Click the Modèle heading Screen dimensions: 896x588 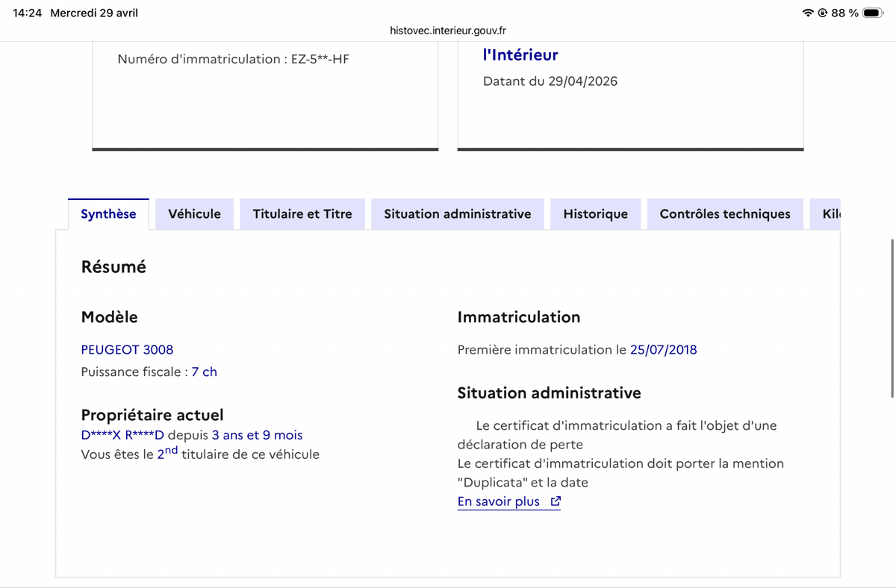click(109, 317)
